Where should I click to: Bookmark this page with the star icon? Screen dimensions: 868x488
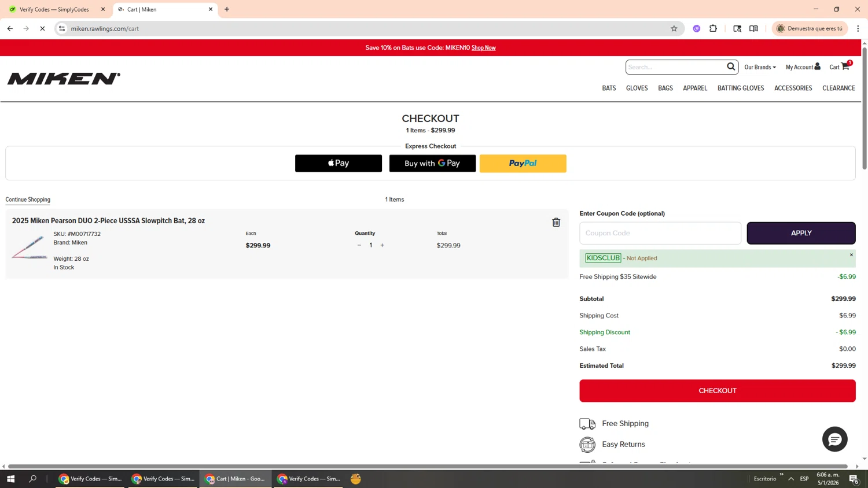click(674, 28)
